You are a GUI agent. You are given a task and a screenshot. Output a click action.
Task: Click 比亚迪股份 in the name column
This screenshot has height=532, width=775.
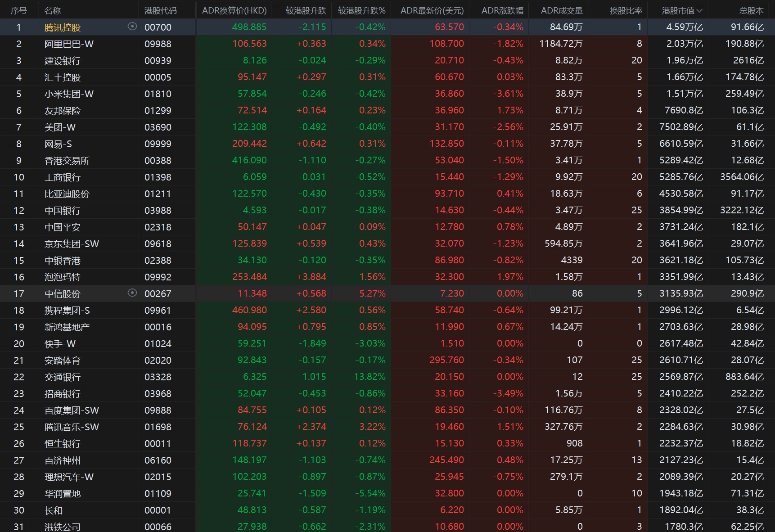tap(67, 194)
